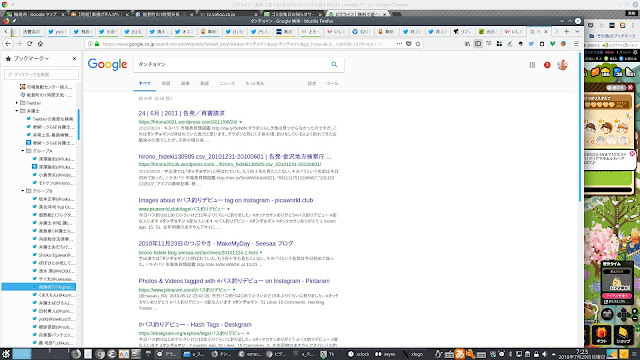The width and height of the screenshot is (640, 360).
Task: Open the Google apps grid icon
Action: tap(532, 65)
